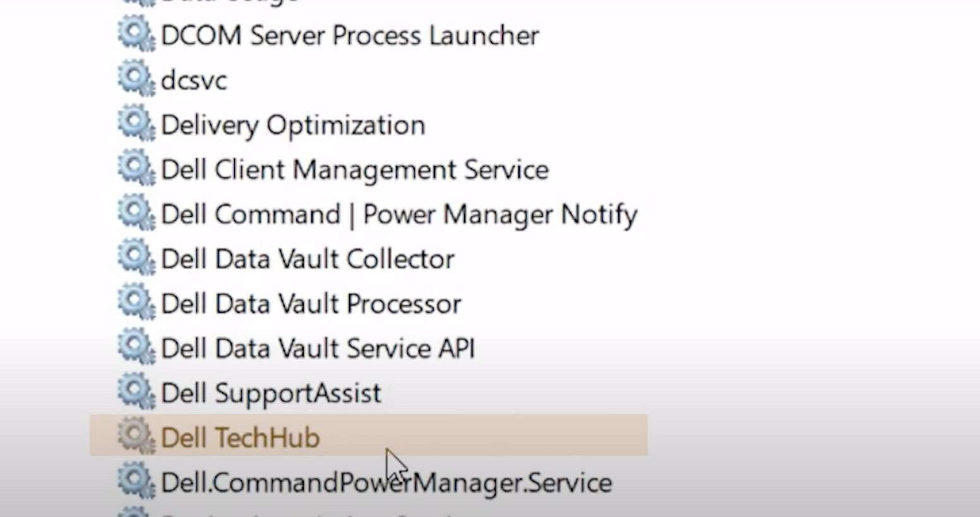The image size is (980, 517).
Task: Click the Dell Data Vault Processor gear icon
Action: (136, 304)
